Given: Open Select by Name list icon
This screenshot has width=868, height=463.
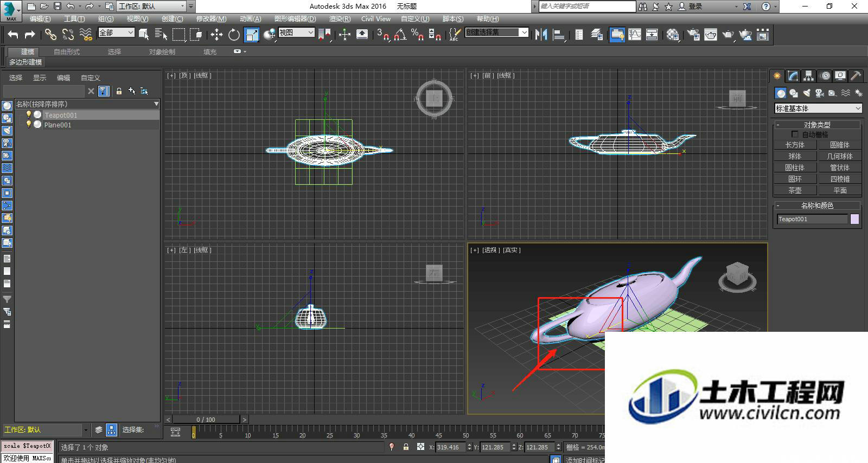Looking at the screenshot, I should coord(161,35).
